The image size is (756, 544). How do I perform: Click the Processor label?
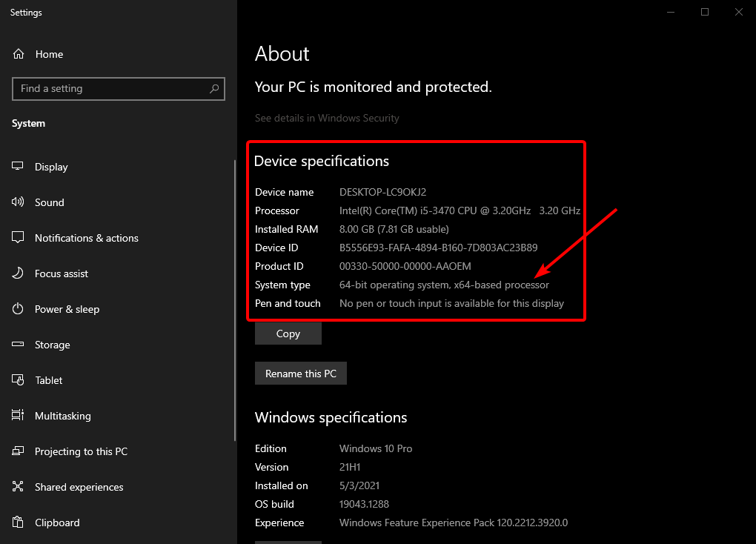[x=276, y=210]
